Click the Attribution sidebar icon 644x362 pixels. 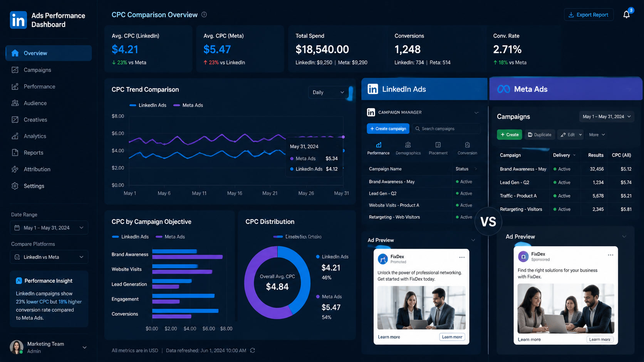click(15, 169)
